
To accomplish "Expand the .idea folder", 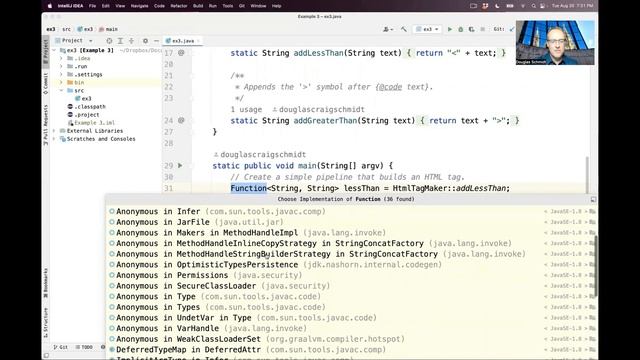I will 62,58.
